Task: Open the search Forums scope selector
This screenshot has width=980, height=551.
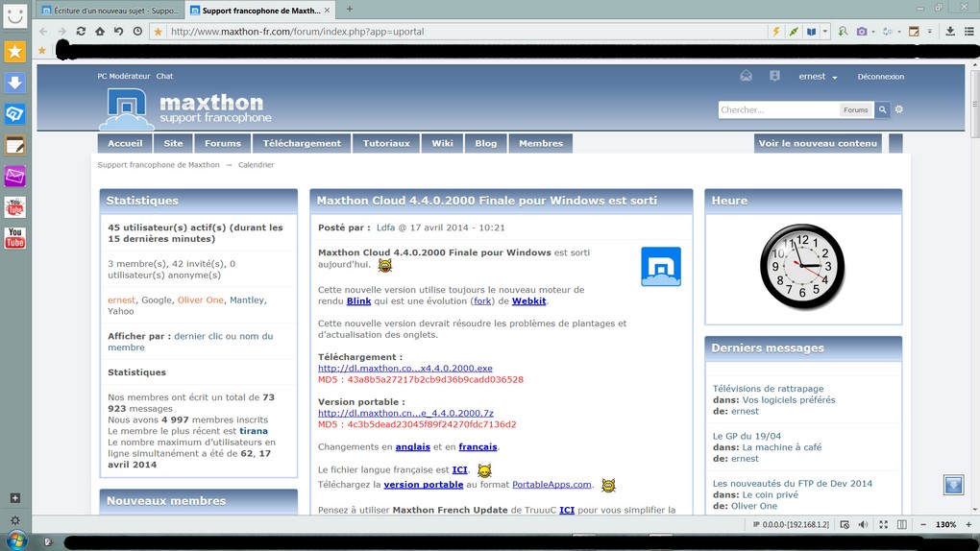Action: coord(856,110)
